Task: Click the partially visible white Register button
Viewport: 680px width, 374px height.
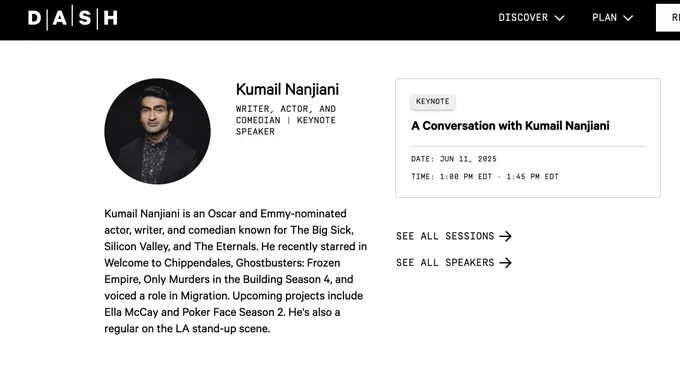Action: [x=668, y=18]
